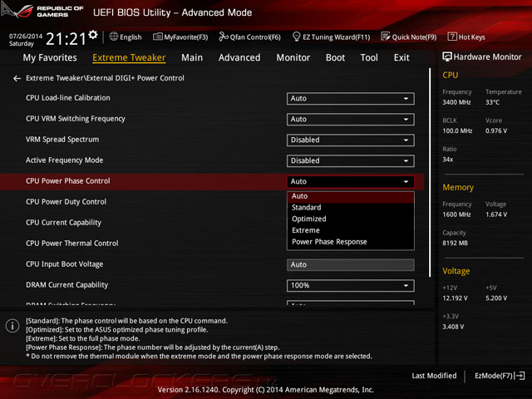
Task: Click the settings gear next to the clock
Action: (x=92, y=35)
